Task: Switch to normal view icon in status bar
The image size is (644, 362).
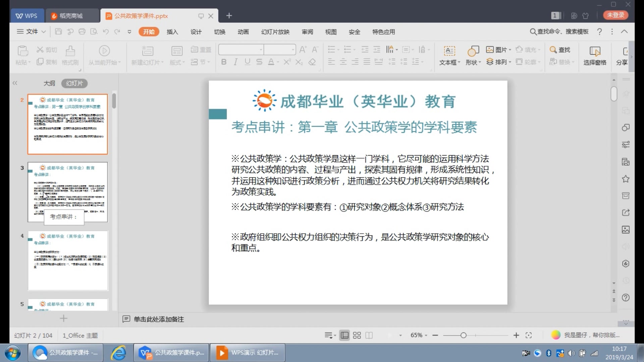Action: coord(344,335)
